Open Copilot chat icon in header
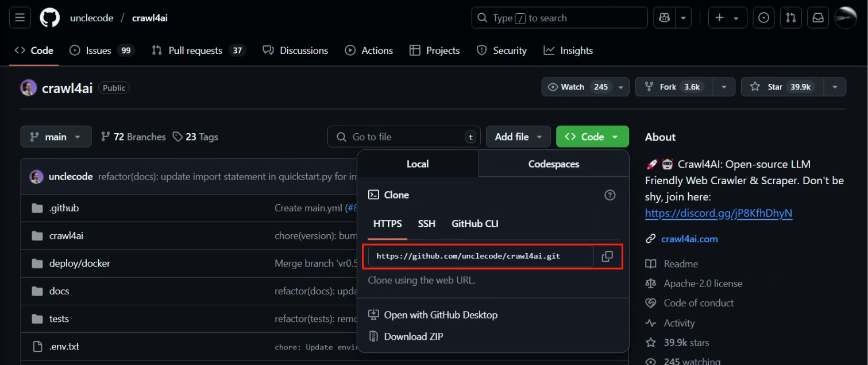The image size is (868, 365). click(x=665, y=18)
